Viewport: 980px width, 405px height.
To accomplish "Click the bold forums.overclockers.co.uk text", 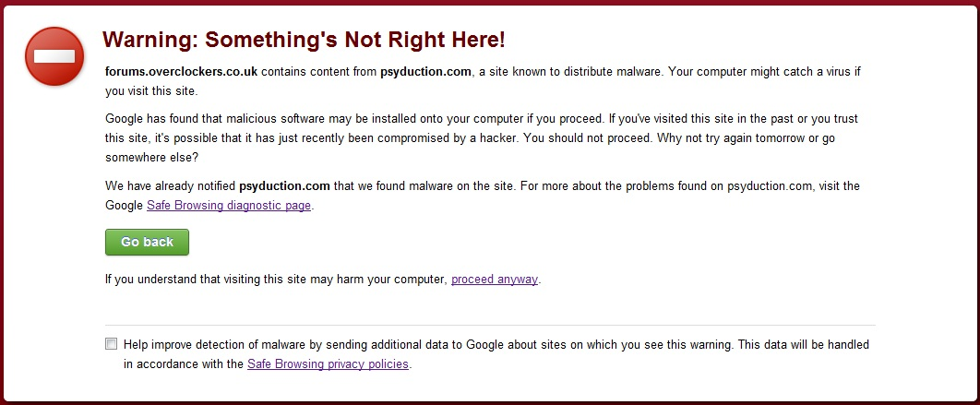I will click(x=181, y=71).
